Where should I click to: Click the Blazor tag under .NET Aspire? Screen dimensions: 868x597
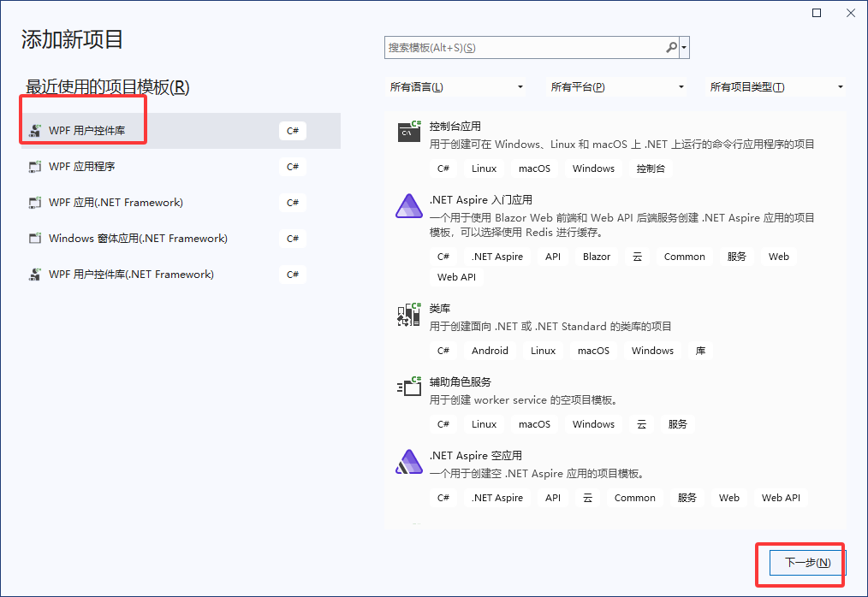596,256
